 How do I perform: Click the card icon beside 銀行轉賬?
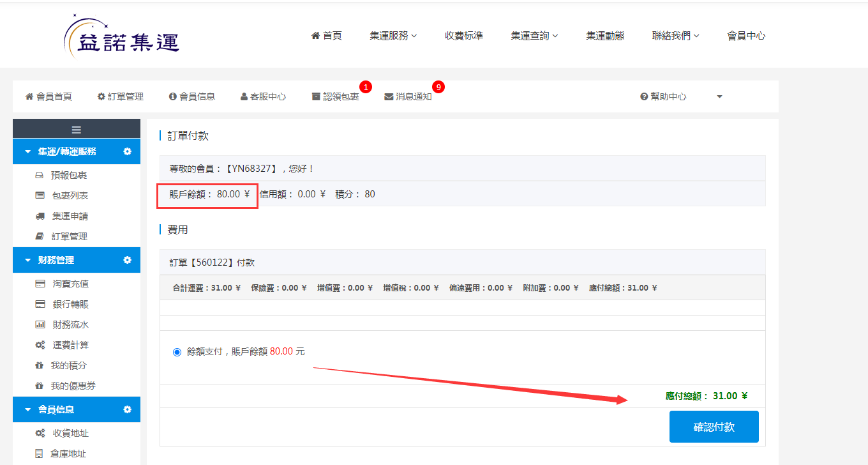(x=40, y=304)
